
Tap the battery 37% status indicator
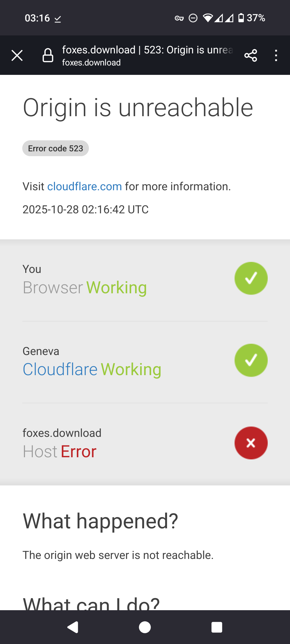click(x=252, y=18)
